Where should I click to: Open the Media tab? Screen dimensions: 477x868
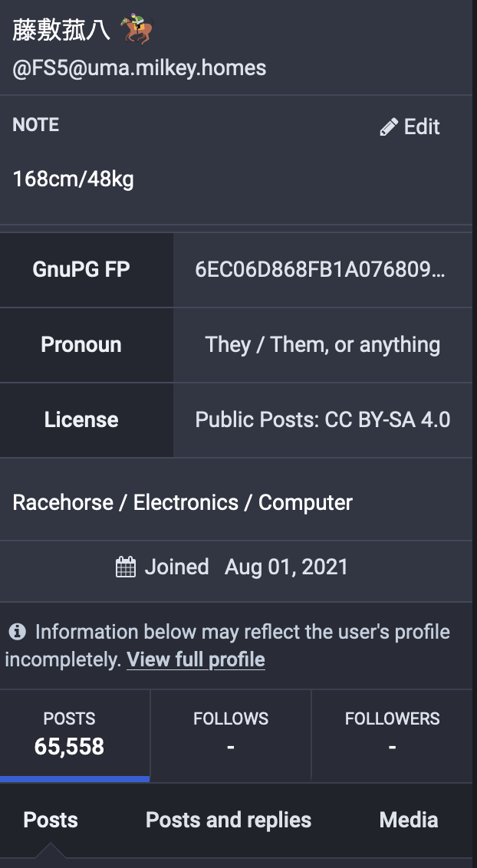409,820
